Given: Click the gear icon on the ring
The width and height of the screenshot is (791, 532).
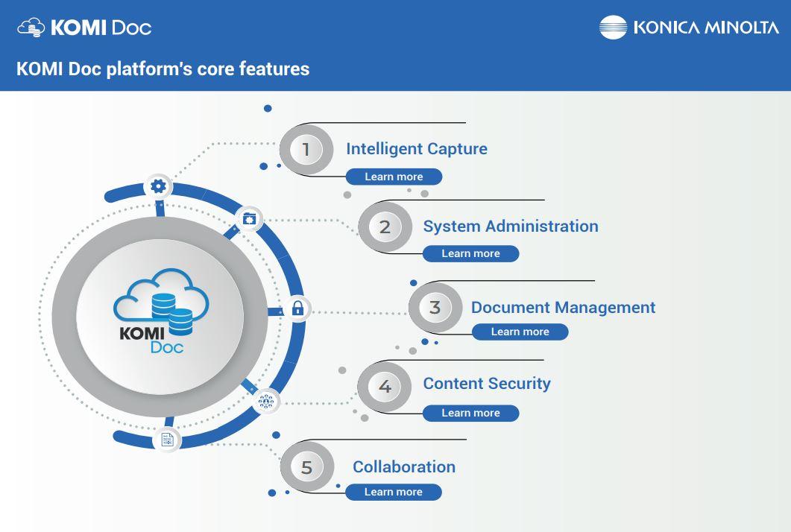Looking at the screenshot, I should [158, 186].
